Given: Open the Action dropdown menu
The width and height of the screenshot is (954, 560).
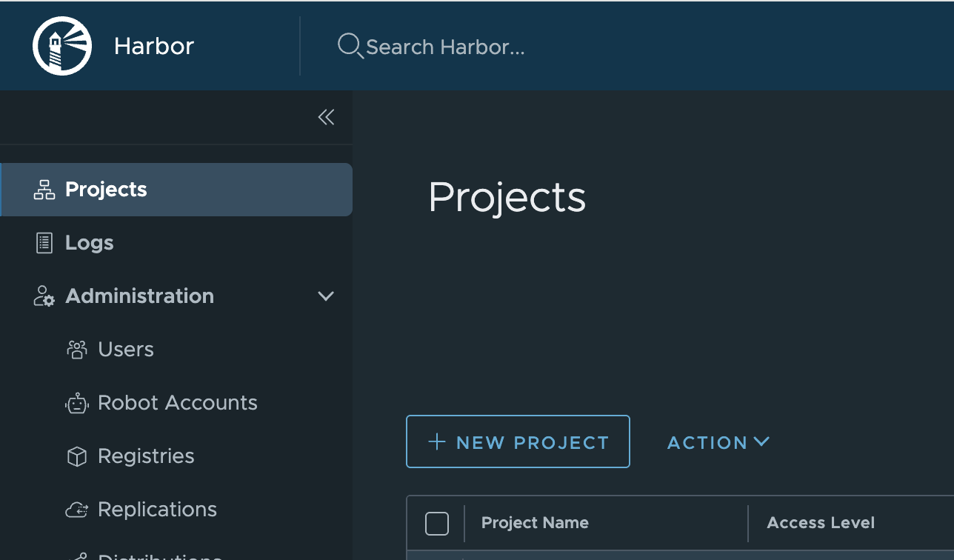Looking at the screenshot, I should (x=718, y=442).
